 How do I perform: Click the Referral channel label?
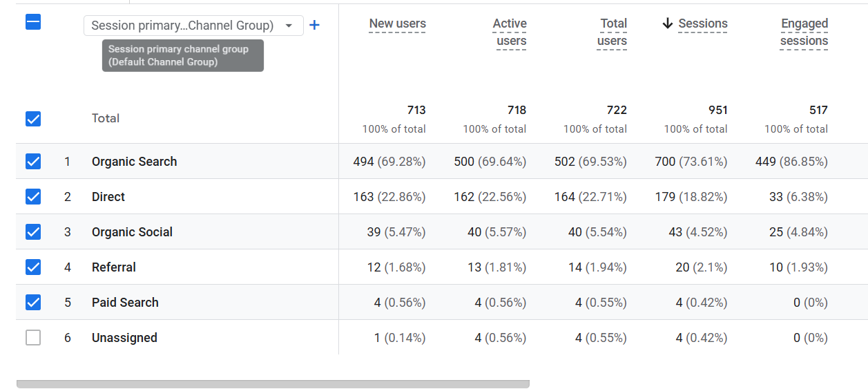114,267
